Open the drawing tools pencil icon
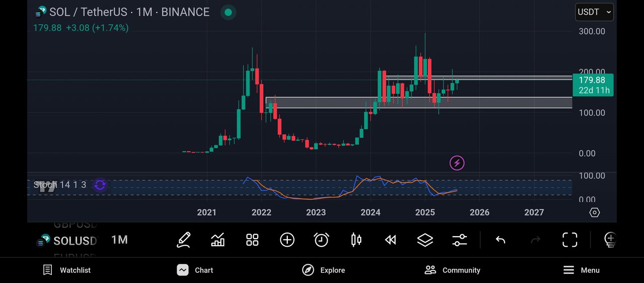The width and height of the screenshot is (644, 283). tap(184, 240)
